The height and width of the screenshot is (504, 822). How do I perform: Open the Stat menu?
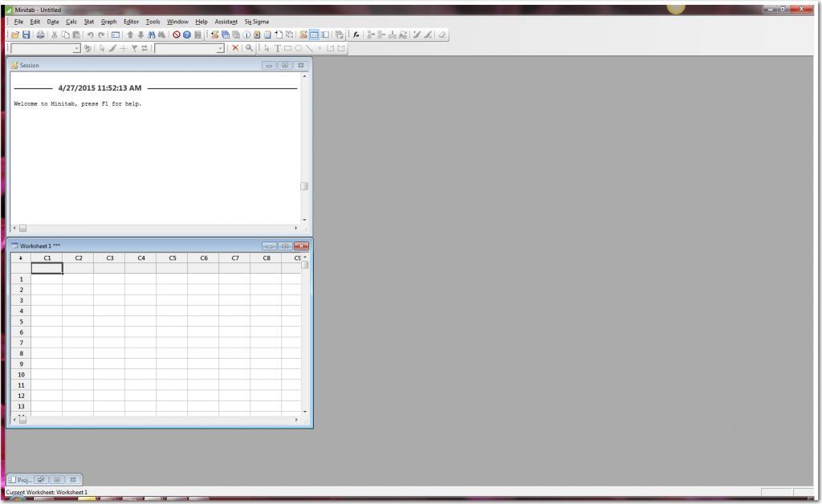coord(89,22)
